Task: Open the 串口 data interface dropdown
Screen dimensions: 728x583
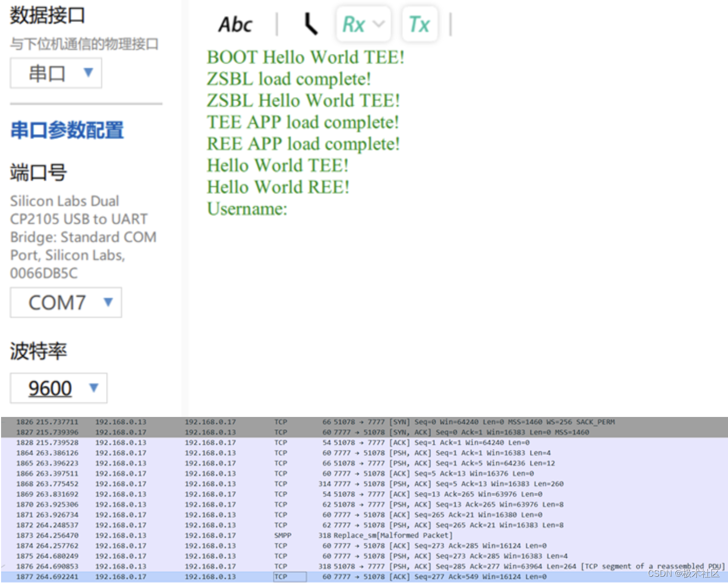Action: (x=56, y=73)
